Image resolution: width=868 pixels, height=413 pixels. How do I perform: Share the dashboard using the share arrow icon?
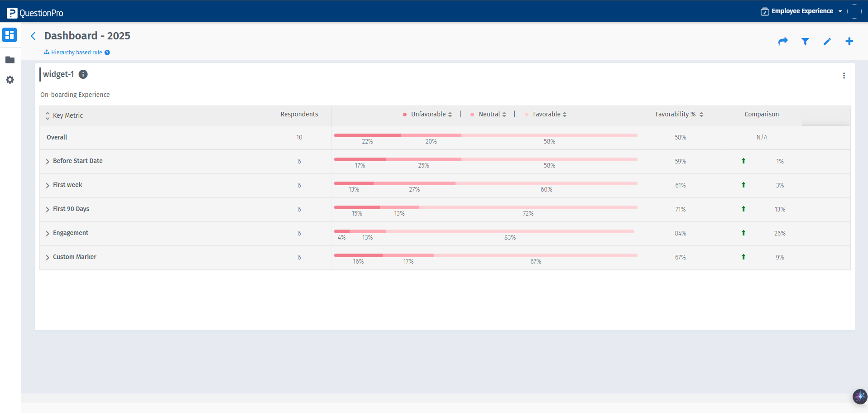coord(783,41)
